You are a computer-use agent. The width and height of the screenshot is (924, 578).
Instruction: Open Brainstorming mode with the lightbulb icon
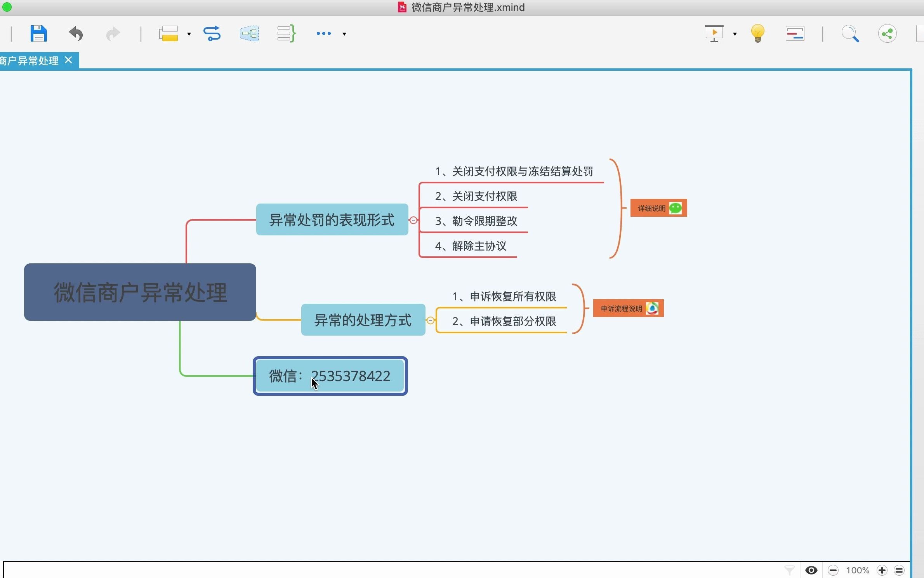(757, 34)
